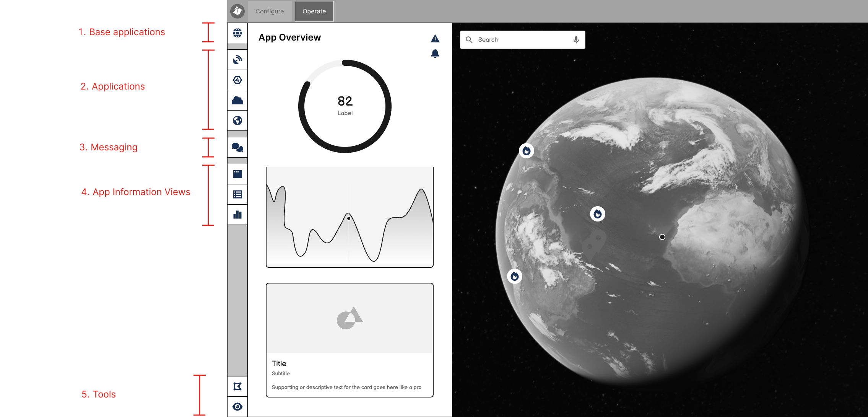Show the list view information icon
The height and width of the screenshot is (417, 868).
[x=237, y=194]
